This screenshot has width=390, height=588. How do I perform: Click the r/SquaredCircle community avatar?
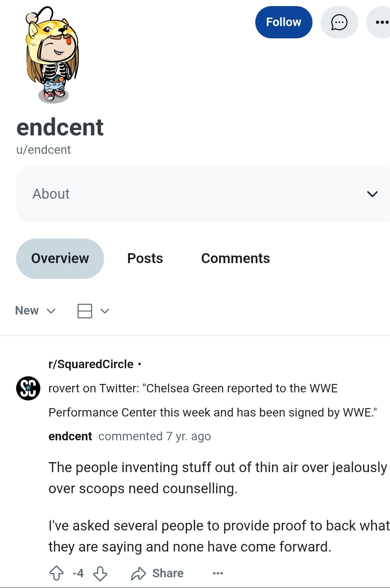28,388
